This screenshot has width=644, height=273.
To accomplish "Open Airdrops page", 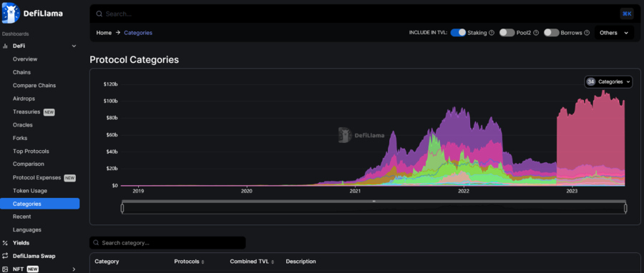I will 24,99.
